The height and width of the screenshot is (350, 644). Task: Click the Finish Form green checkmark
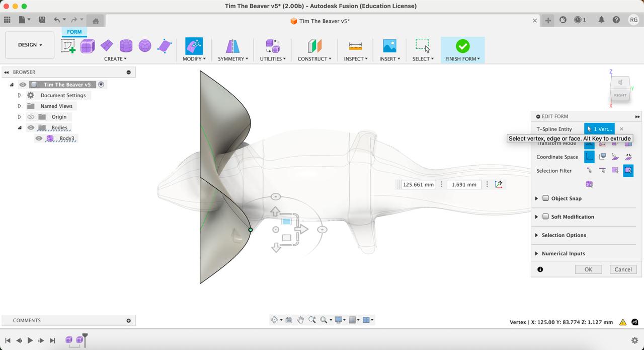coord(462,46)
